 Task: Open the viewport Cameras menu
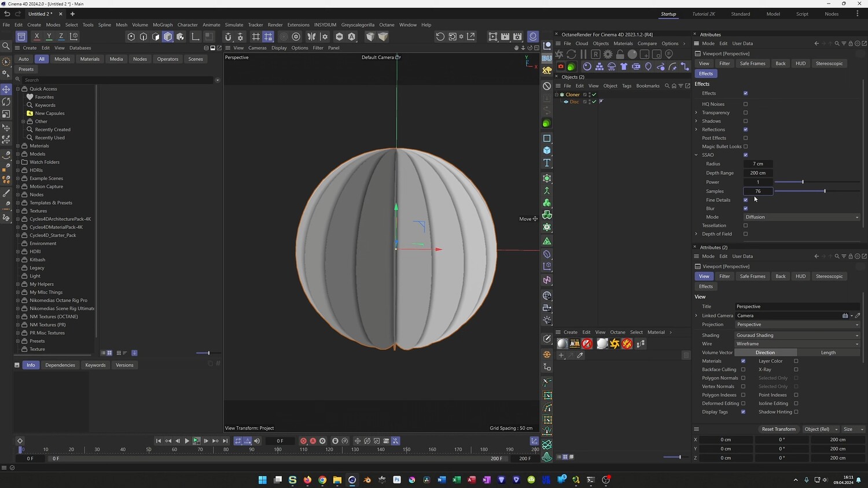[x=258, y=48]
